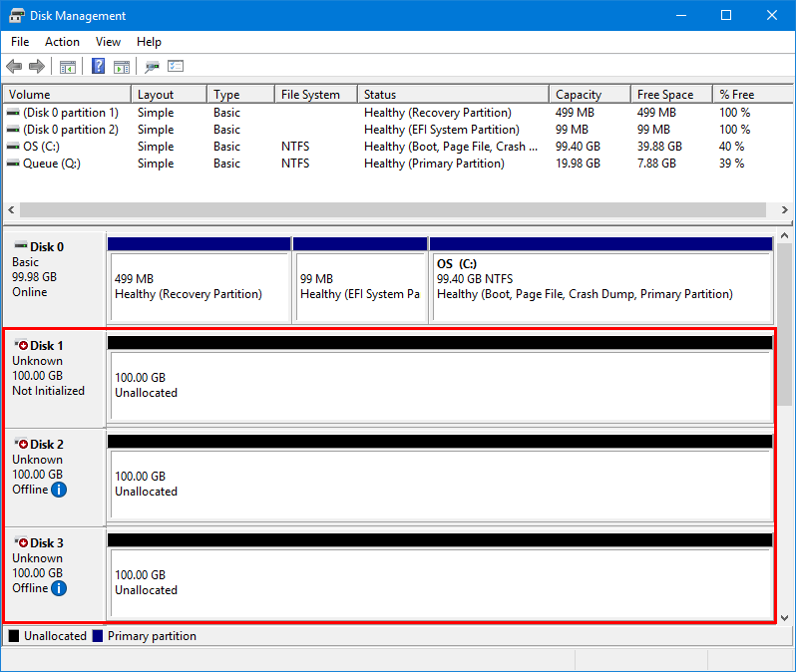Click the Back arrow toolbar icon

pos(13,67)
